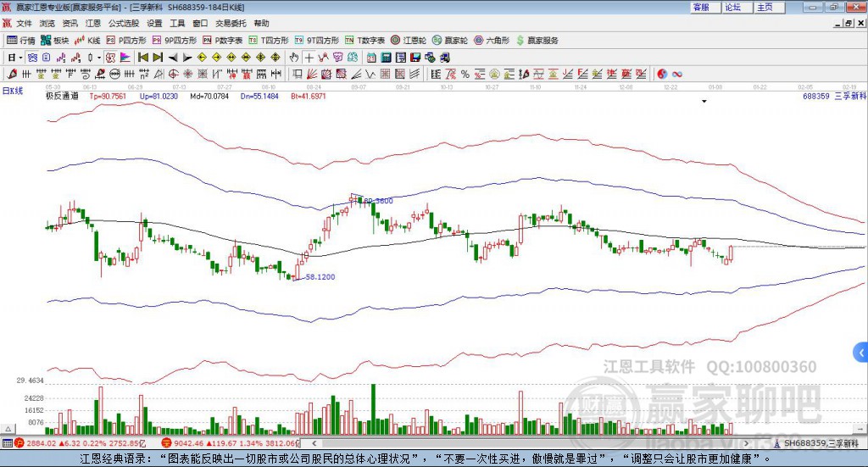Open the 行情 market quotes view
This screenshot has height=467, width=868.
21,41
